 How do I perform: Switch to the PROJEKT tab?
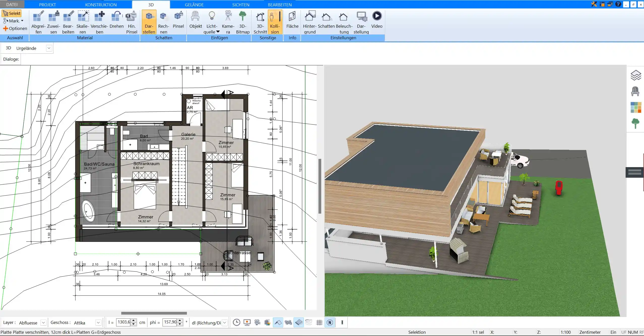click(x=47, y=5)
